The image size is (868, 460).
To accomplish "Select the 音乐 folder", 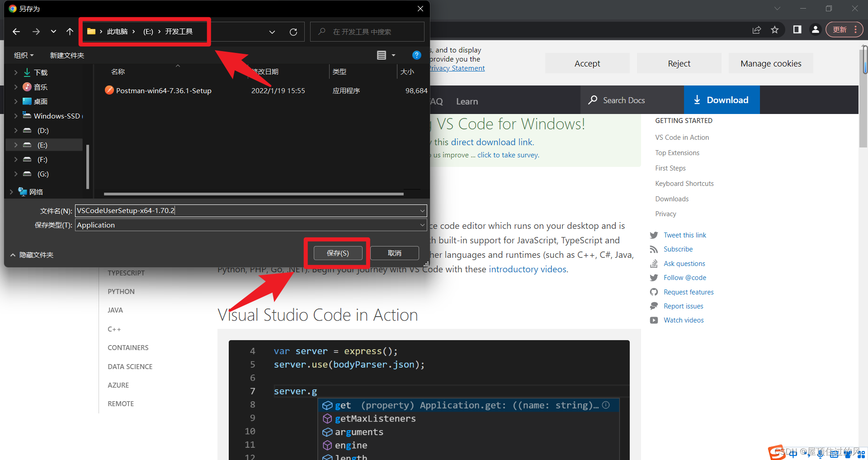I will (x=41, y=87).
